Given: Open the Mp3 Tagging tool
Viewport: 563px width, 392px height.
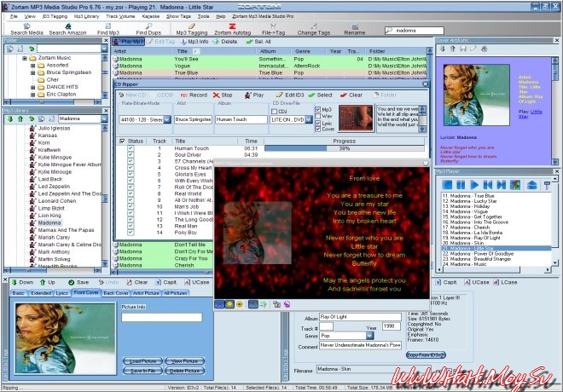Looking at the screenshot, I should (192, 30).
